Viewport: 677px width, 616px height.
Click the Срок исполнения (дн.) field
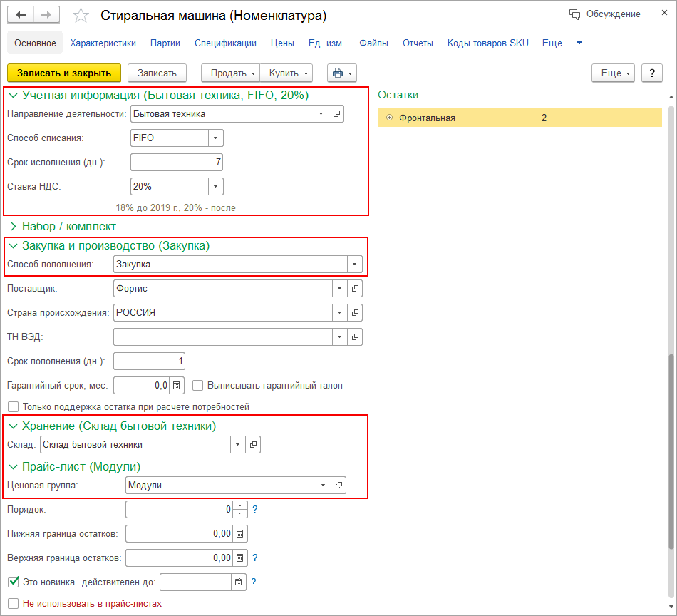177,163
